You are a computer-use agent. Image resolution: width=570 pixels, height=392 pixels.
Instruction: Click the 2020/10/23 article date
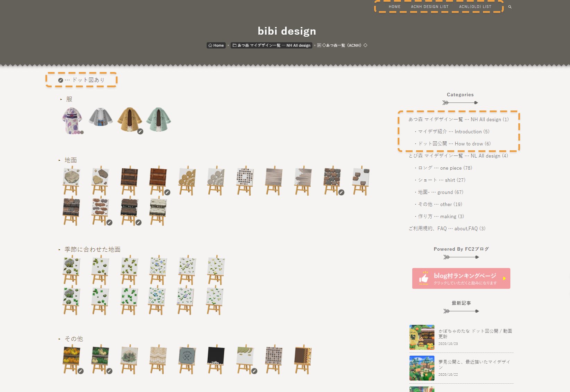[448, 344]
